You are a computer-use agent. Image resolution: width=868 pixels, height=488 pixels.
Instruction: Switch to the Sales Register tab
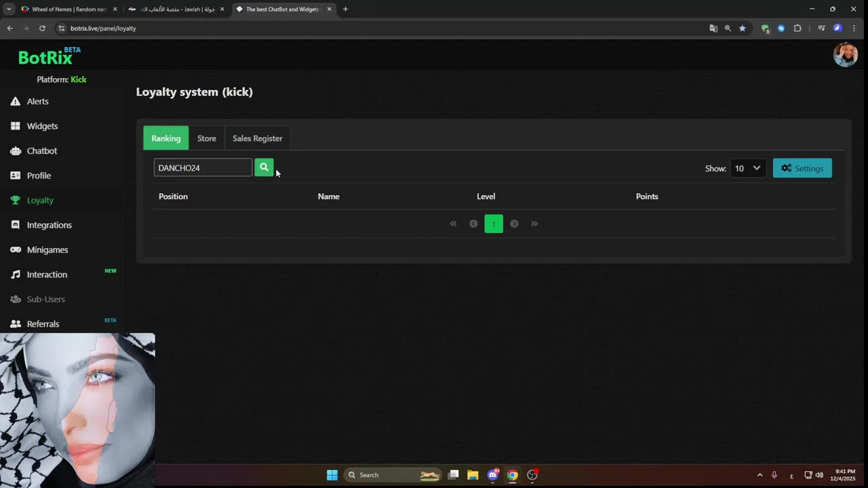tap(257, 138)
